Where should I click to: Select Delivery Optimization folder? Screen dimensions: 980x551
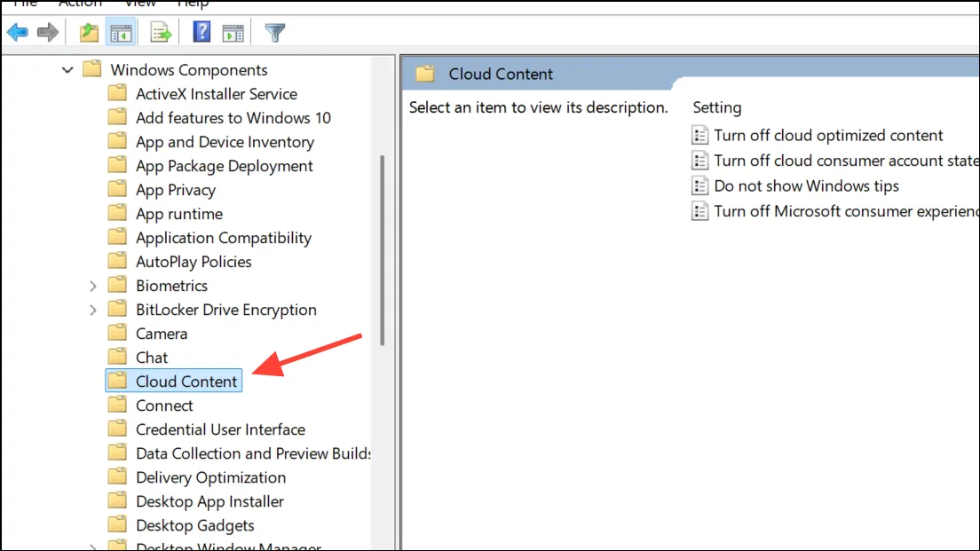pos(210,478)
